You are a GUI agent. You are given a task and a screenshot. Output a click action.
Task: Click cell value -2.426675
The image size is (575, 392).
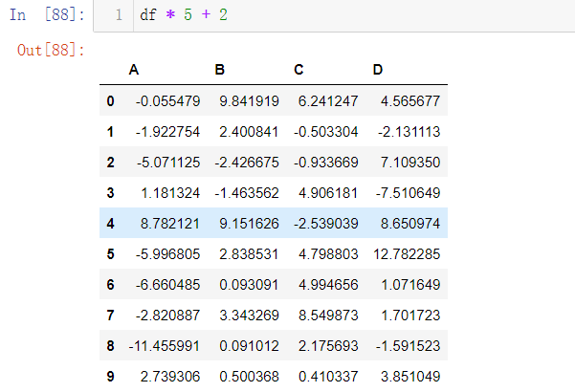247,163
